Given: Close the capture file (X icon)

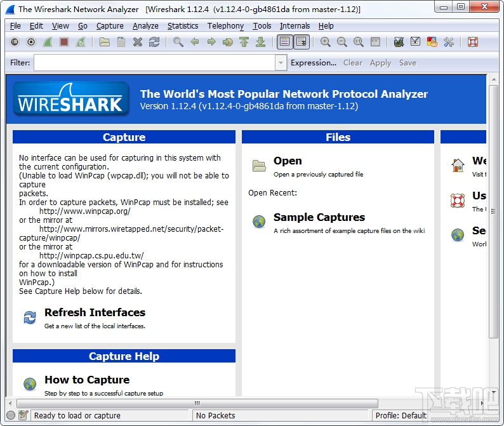Looking at the screenshot, I should pos(138,42).
